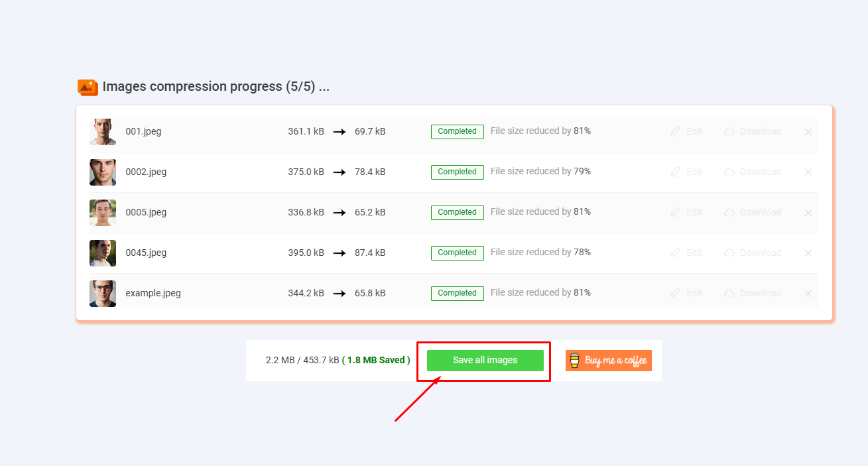Select the file name example.jpeg
This screenshot has width=868, height=466.
point(153,294)
